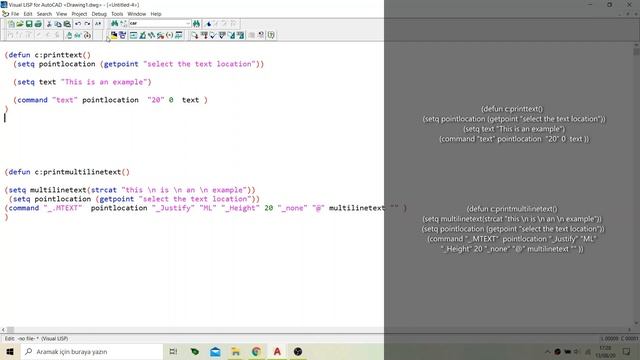The height and width of the screenshot is (360, 640).
Task: Open the Help toolbar icon
Action: point(271,35)
